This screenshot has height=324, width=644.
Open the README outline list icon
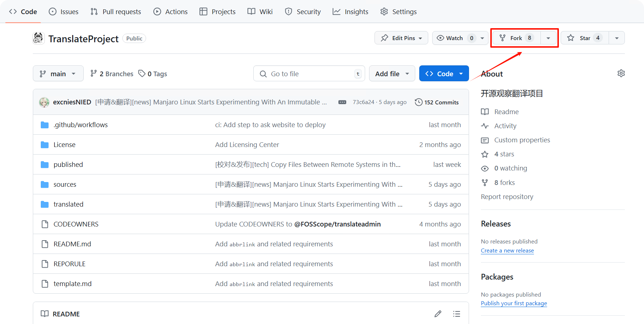[x=456, y=314]
